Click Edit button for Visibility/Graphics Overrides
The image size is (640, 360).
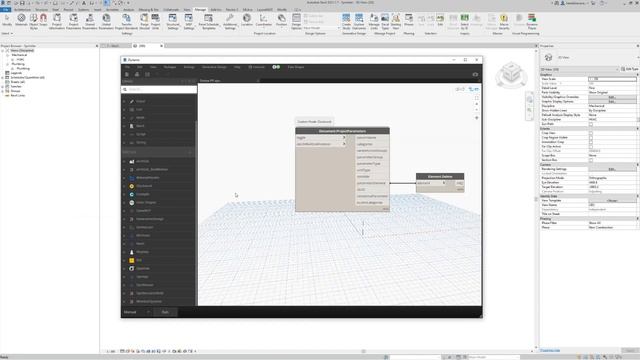612,97
